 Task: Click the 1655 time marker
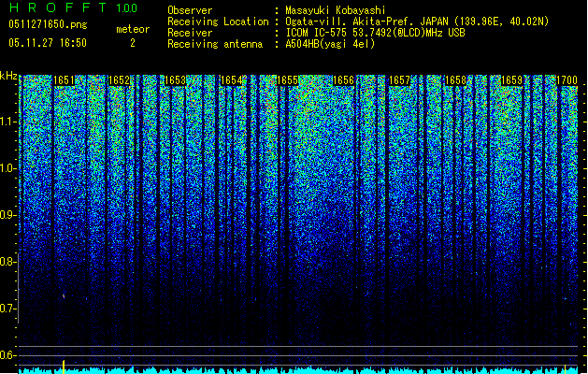tap(287, 80)
